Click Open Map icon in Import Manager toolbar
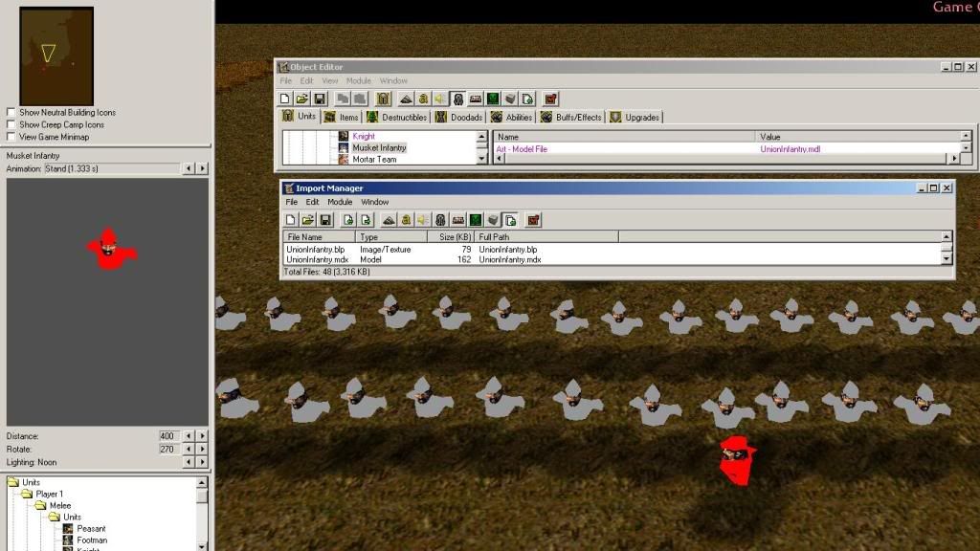Image resolution: width=980 pixels, height=551 pixels. pos(307,220)
